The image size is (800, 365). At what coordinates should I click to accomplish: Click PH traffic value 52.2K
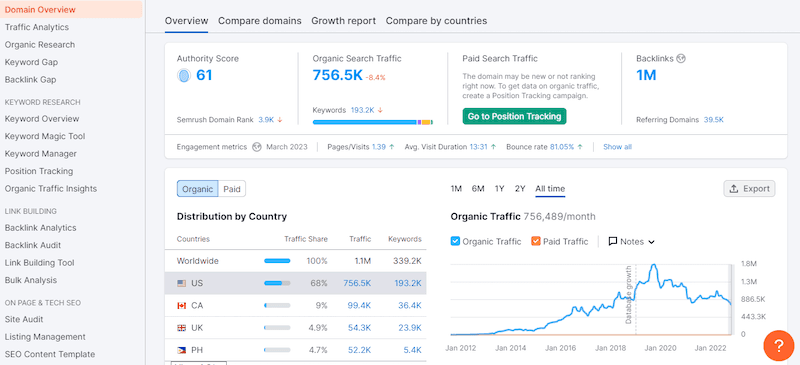pyautogui.click(x=360, y=350)
